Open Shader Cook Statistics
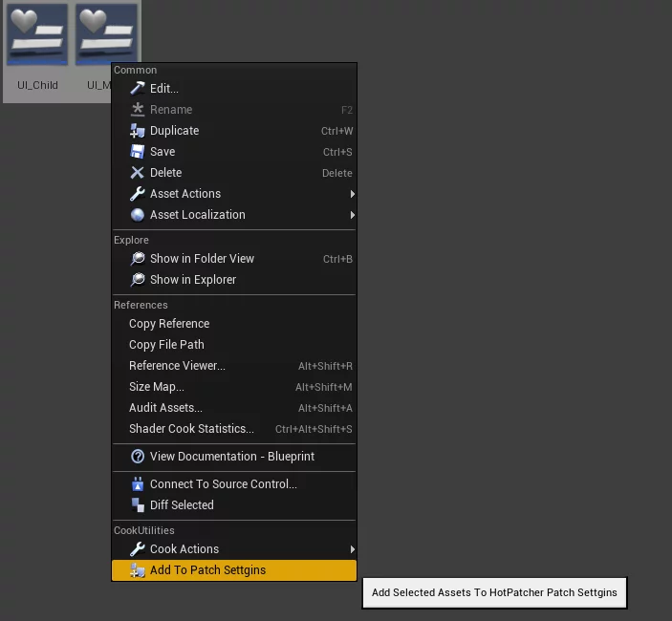 (x=191, y=429)
